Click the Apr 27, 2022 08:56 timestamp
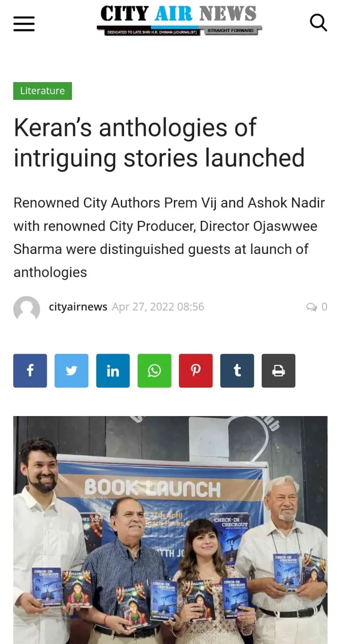 click(x=158, y=307)
